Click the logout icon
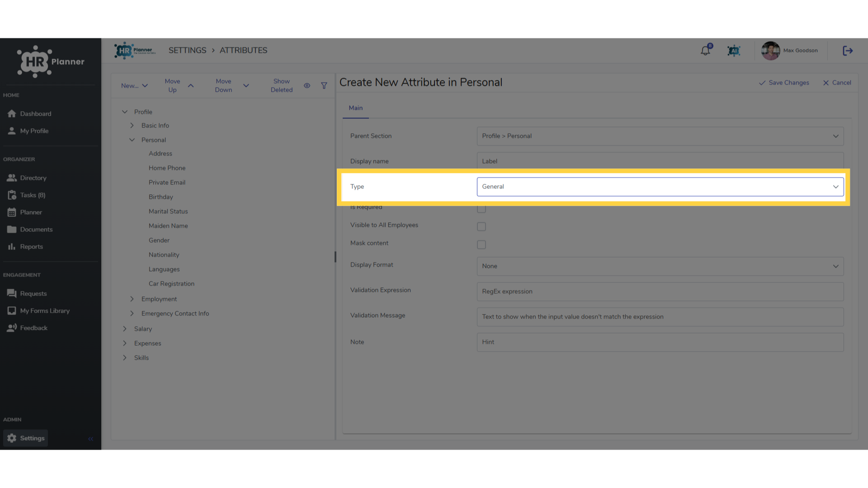Image resolution: width=868 pixels, height=488 pixels. coord(848,51)
